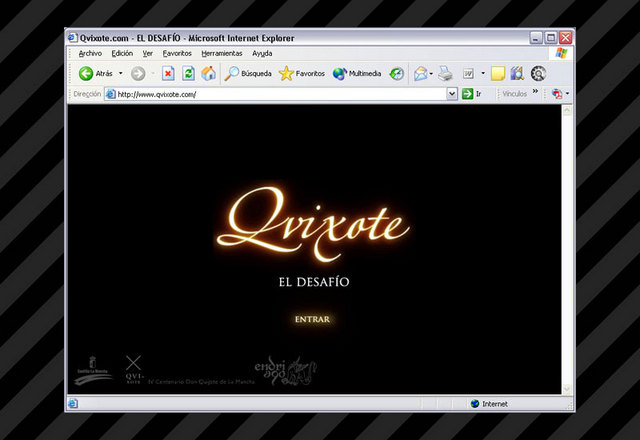This screenshot has height=440, width=640.
Task: Open the Ayuda menu
Action: (262, 53)
